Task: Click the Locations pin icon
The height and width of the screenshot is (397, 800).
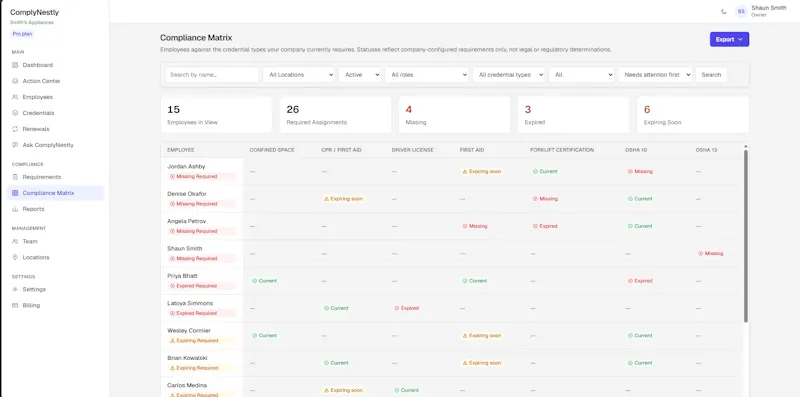Action: (x=15, y=257)
